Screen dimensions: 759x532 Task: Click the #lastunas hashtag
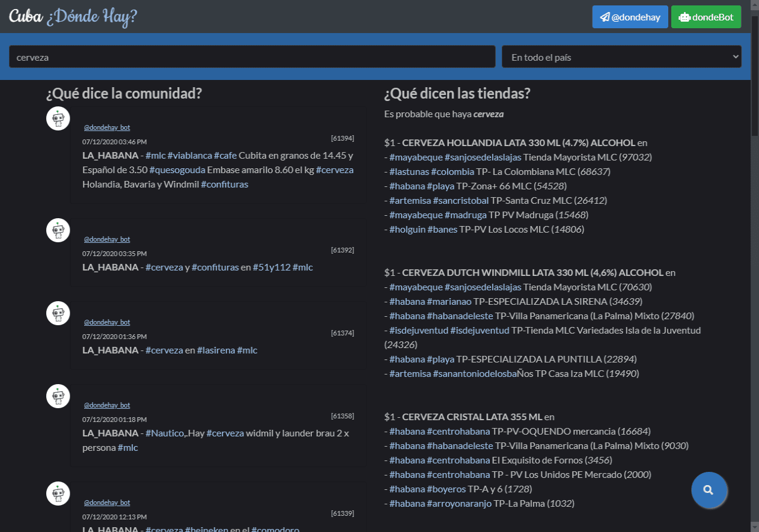click(x=409, y=172)
